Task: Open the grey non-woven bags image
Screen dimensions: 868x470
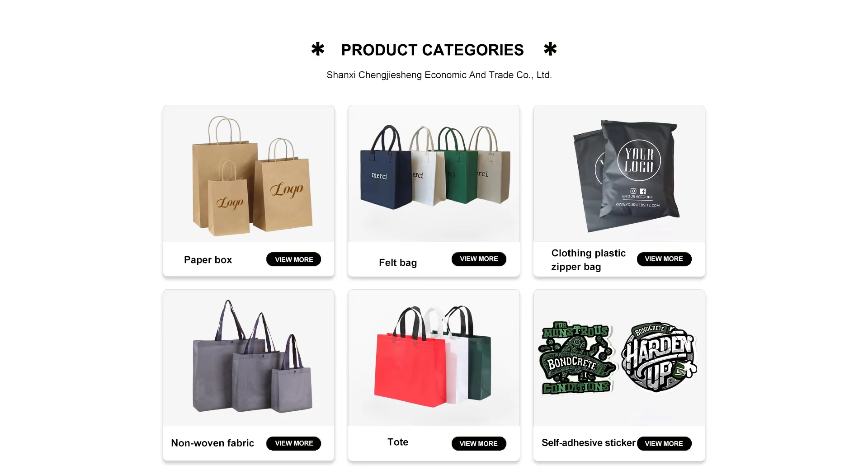Action: tap(249, 358)
